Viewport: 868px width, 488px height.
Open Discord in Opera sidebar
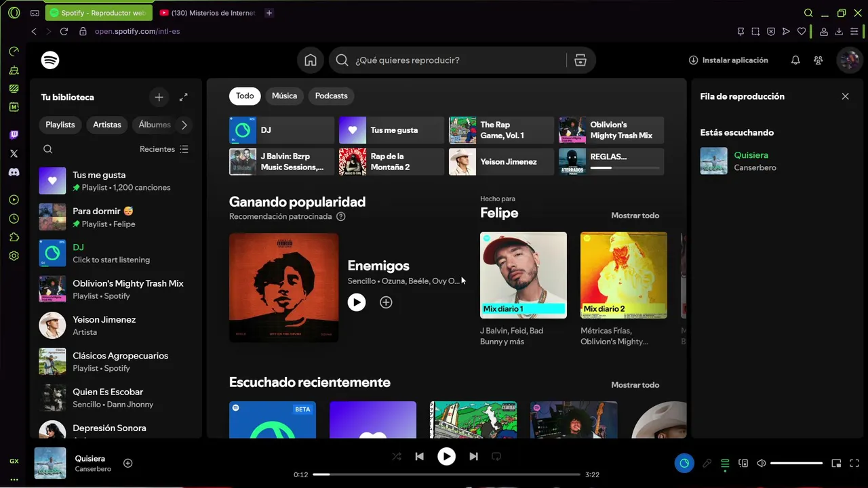pos(14,172)
